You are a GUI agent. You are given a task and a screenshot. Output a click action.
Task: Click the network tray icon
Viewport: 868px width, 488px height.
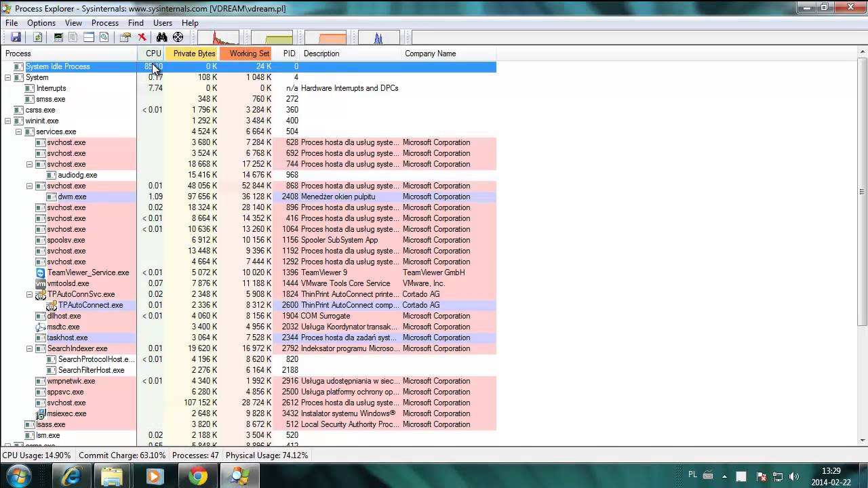tap(778, 476)
